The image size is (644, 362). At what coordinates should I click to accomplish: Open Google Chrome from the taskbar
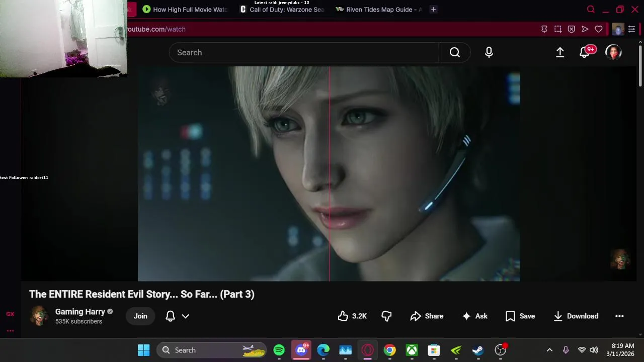click(x=390, y=350)
